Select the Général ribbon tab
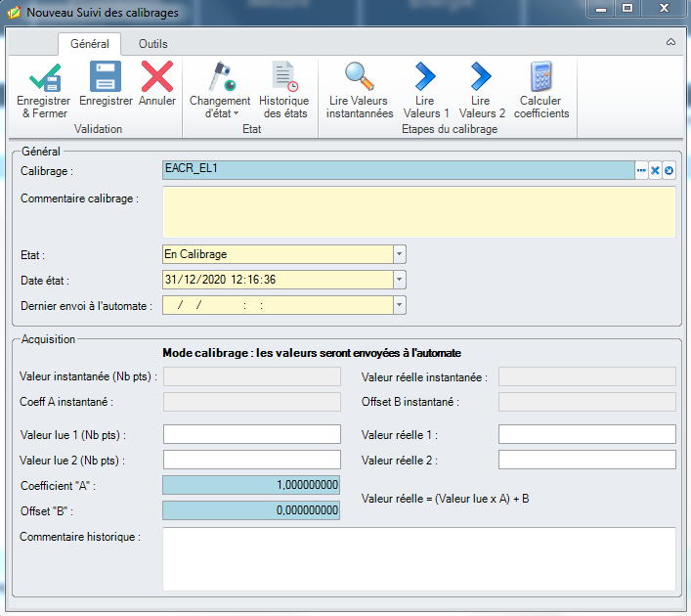This screenshot has width=691, height=616. coord(89,44)
